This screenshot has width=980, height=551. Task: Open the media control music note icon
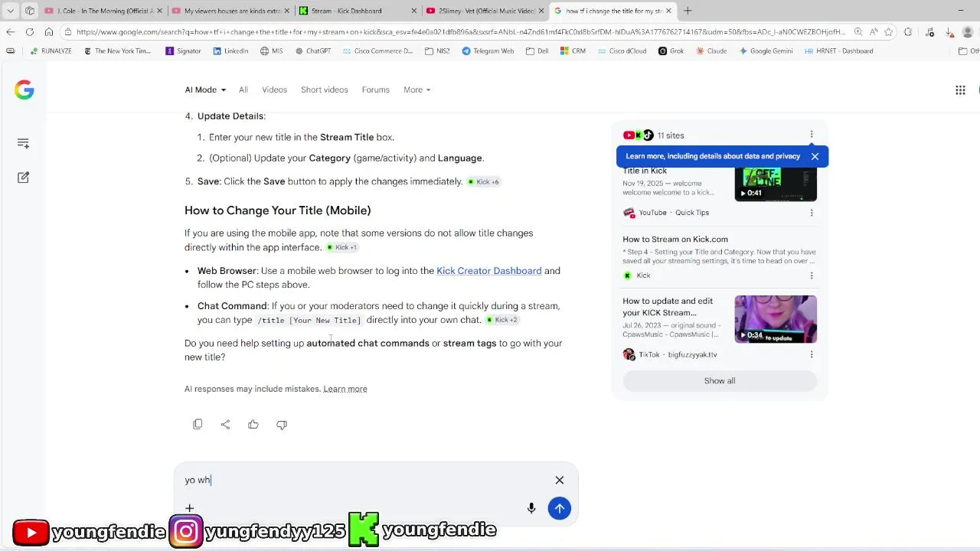pyautogui.click(x=929, y=31)
